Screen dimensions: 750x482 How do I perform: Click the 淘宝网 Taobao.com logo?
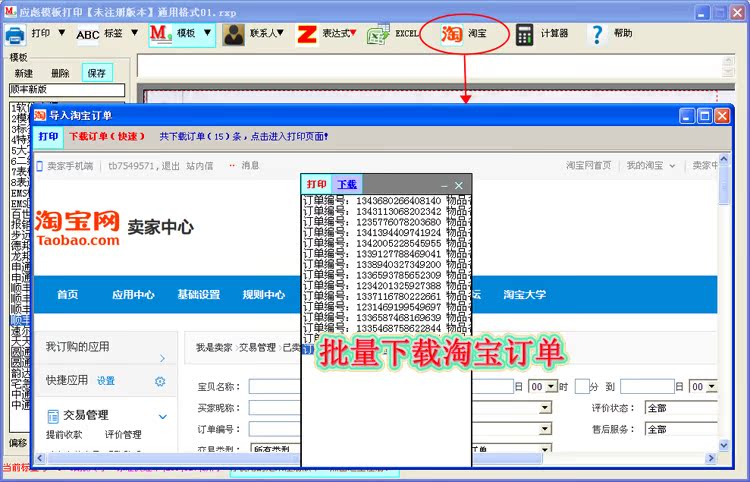pyautogui.click(x=77, y=228)
